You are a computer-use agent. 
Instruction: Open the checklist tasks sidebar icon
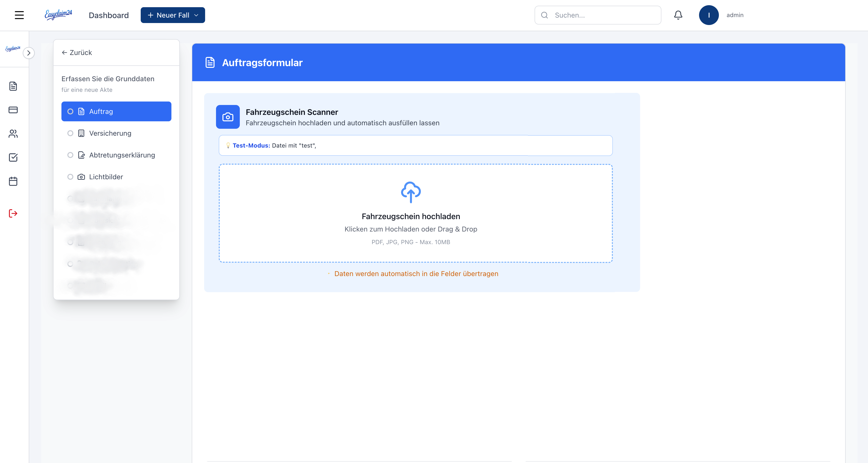coord(13,157)
